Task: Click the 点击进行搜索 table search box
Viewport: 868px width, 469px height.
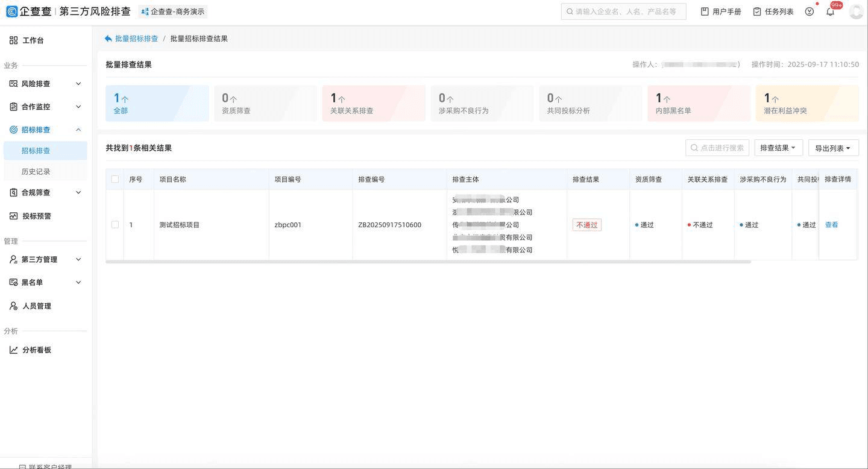Action: [x=717, y=148]
